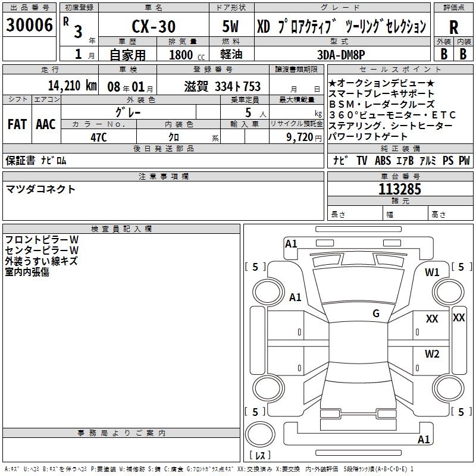This screenshot has height=476, width=476.
Task: Click the ABS equipment label
Action: click(x=383, y=160)
